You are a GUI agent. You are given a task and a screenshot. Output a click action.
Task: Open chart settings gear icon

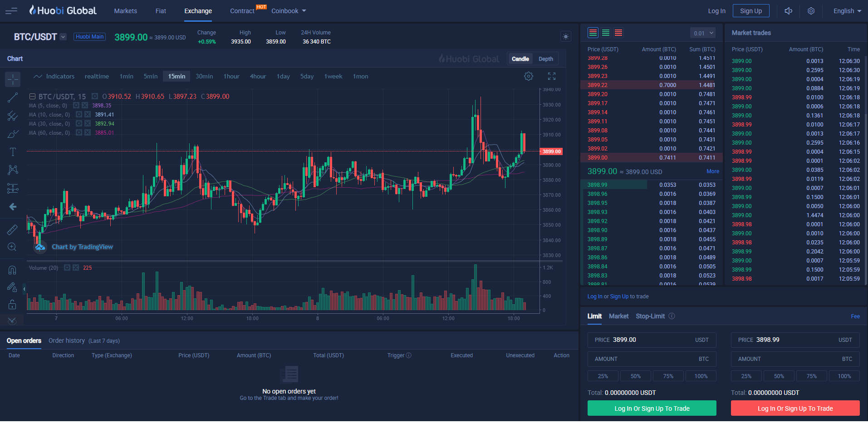[529, 76]
